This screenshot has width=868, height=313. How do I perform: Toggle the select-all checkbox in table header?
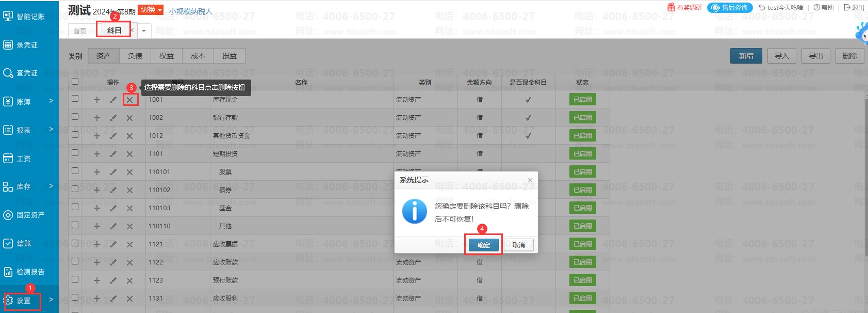coord(75,82)
